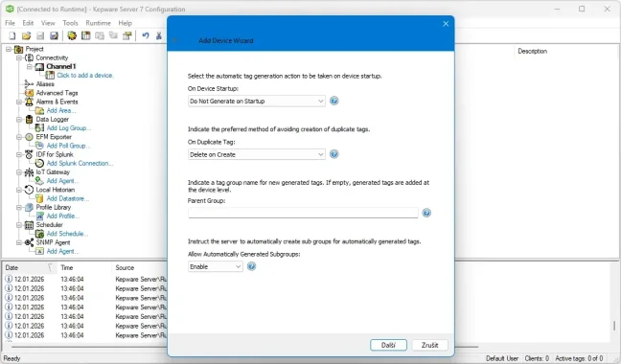Screen dimensions: 621x364
Task: Click the greyed Save toolbar icon
Action: (40, 36)
